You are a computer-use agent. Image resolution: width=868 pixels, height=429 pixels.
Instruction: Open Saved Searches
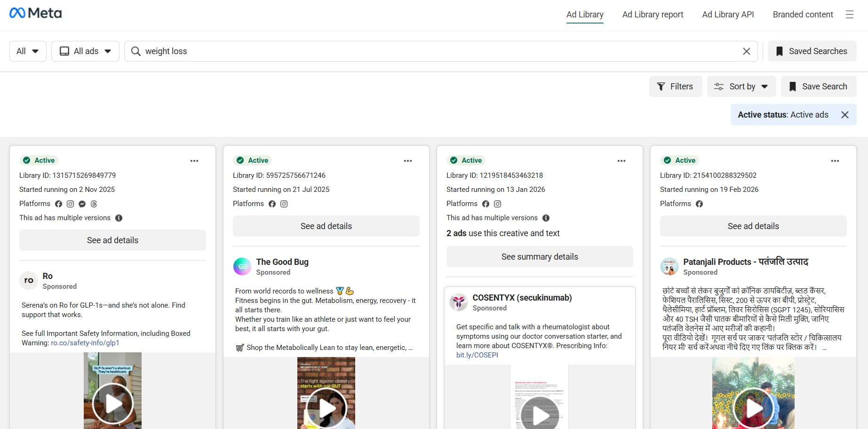click(812, 51)
